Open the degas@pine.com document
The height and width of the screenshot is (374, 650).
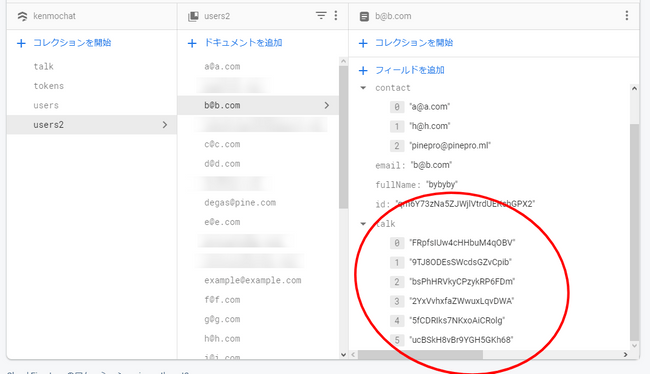tap(240, 202)
